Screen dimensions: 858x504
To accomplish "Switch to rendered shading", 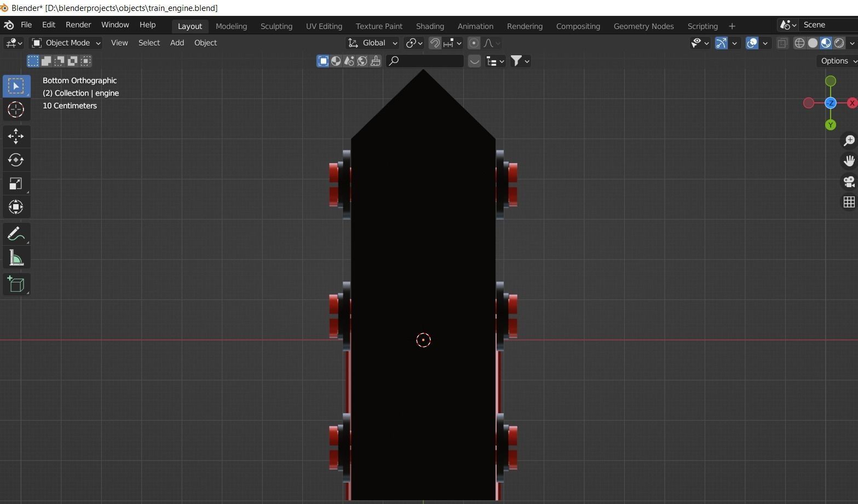I will pos(839,43).
